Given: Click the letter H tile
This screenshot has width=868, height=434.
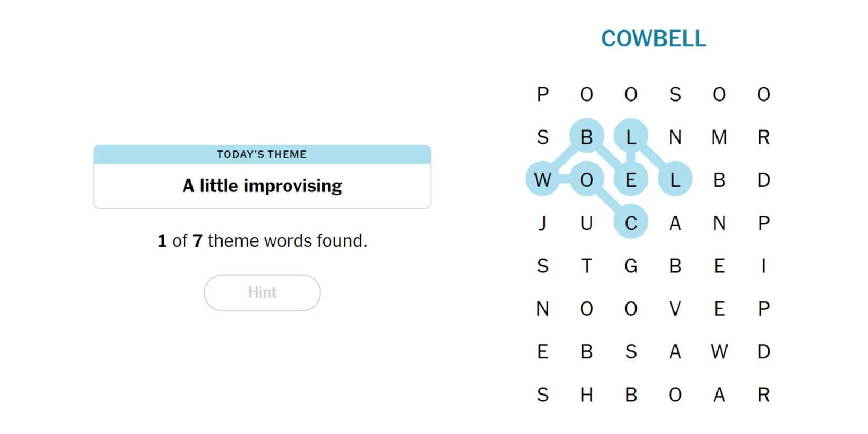Looking at the screenshot, I should (x=587, y=395).
